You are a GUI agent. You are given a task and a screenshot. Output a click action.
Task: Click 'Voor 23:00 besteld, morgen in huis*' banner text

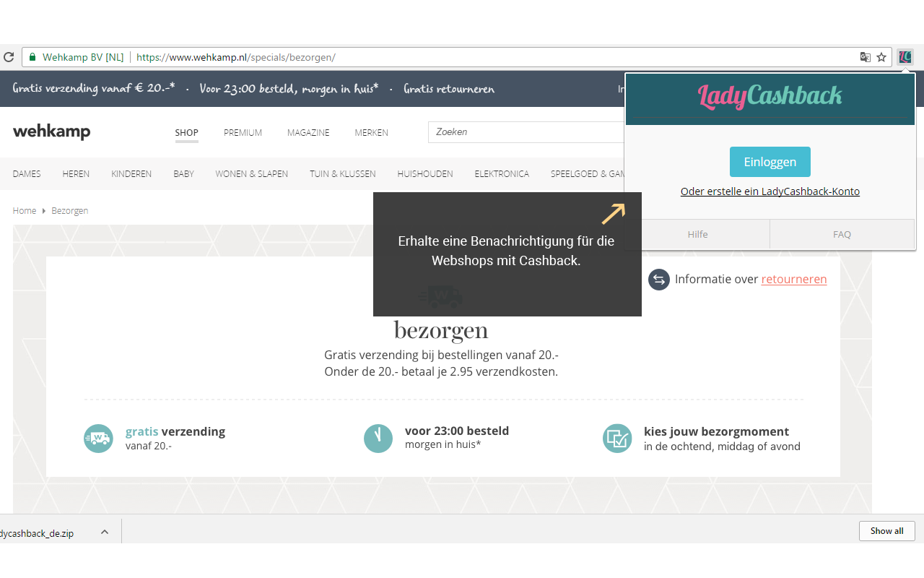point(289,89)
